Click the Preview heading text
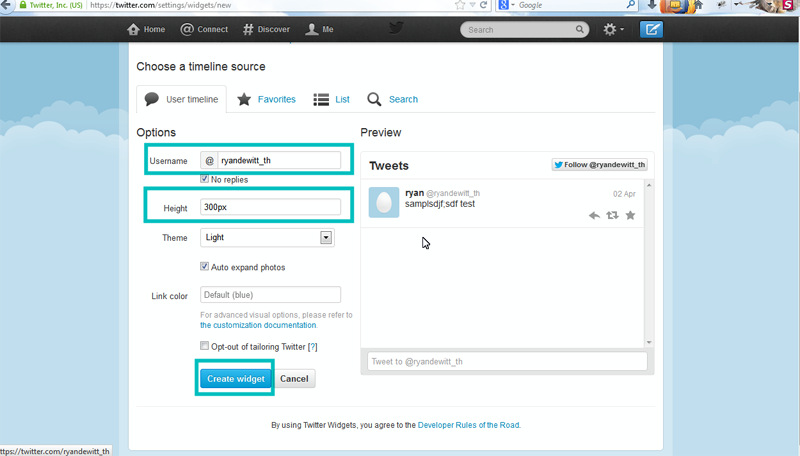Image resolution: width=800 pixels, height=456 pixels. pos(381,132)
